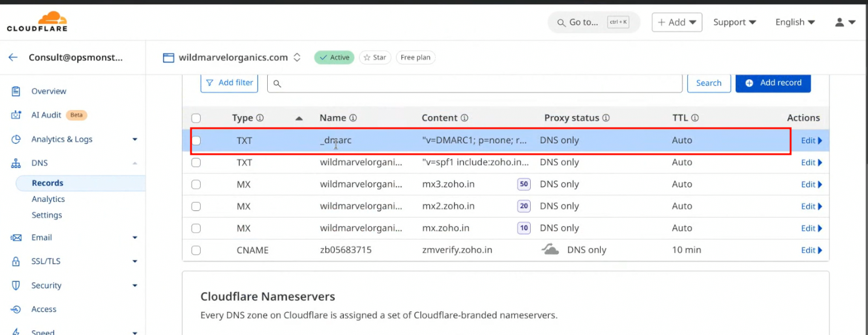Click the Star badge for the domain
Image resolution: width=868 pixels, height=335 pixels.
375,57
